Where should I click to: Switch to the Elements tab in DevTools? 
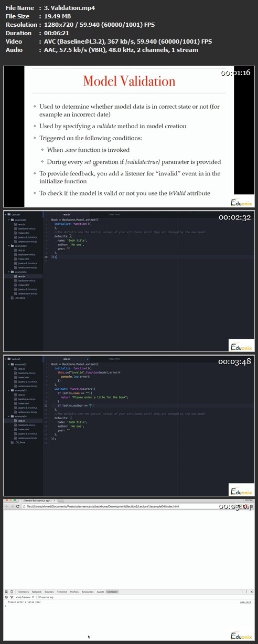point(24,591)
